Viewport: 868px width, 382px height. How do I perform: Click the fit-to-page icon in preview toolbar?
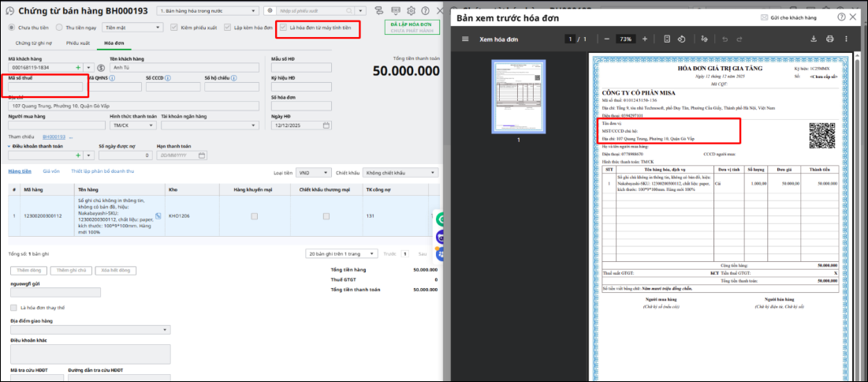[x=667, y=39]
